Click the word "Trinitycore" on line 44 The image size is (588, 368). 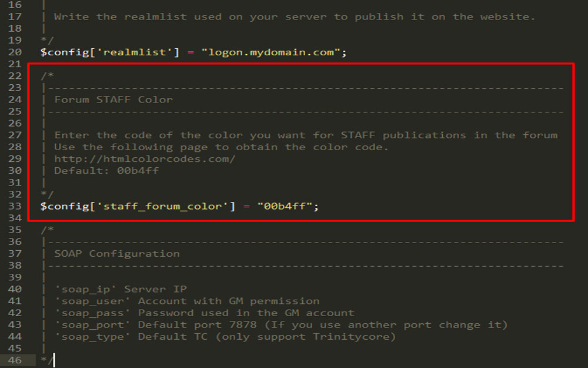[354, 337]
